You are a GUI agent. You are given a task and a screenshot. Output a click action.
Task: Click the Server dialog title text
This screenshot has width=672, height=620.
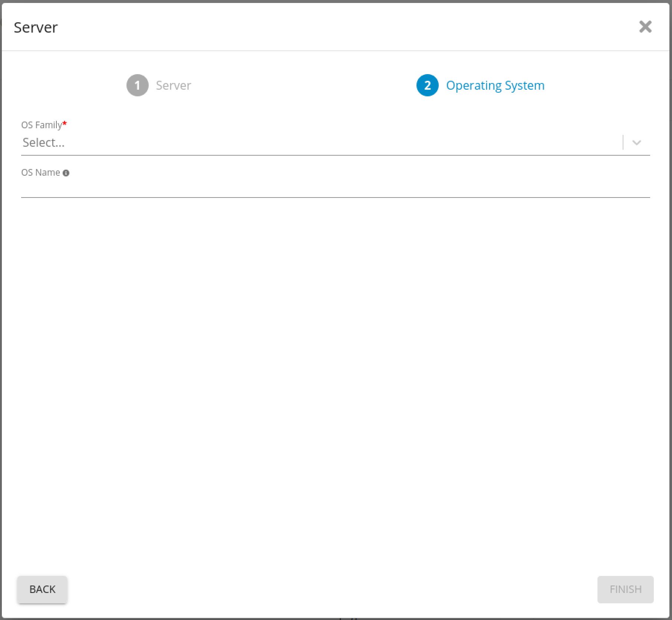coord(36,27)
